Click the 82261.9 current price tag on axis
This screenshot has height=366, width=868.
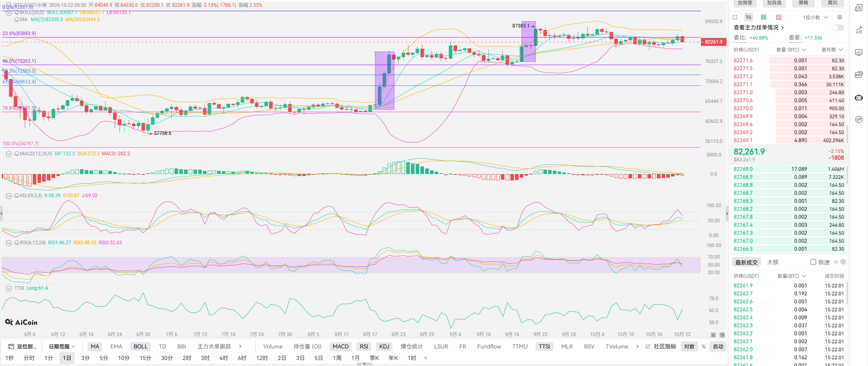713,42
